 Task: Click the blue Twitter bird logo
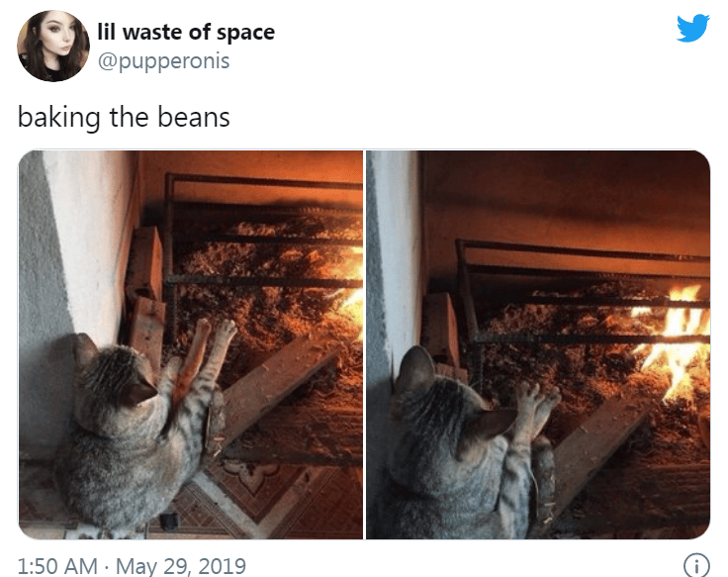(x=692, y=28)
